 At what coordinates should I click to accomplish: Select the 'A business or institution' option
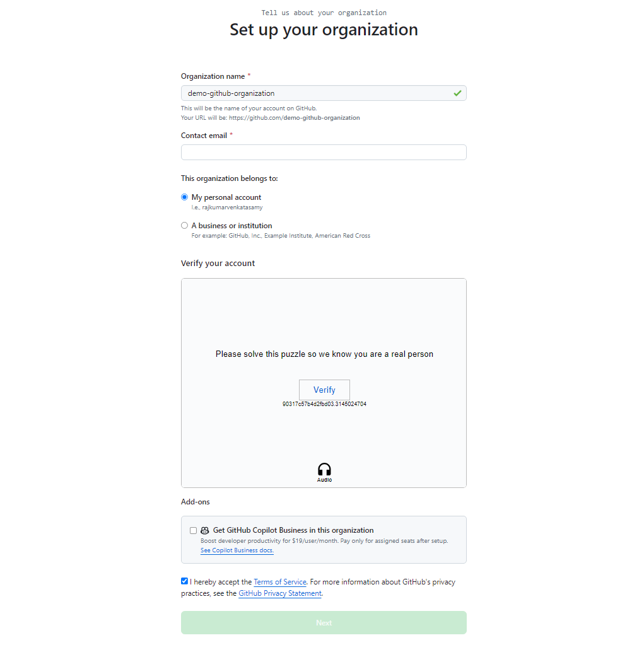pos(184,225)
